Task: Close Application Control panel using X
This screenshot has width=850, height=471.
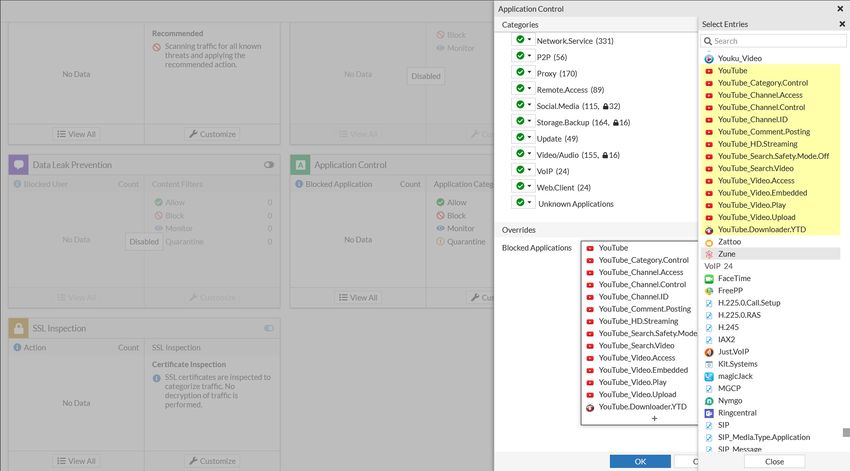Action: point(840,9)
